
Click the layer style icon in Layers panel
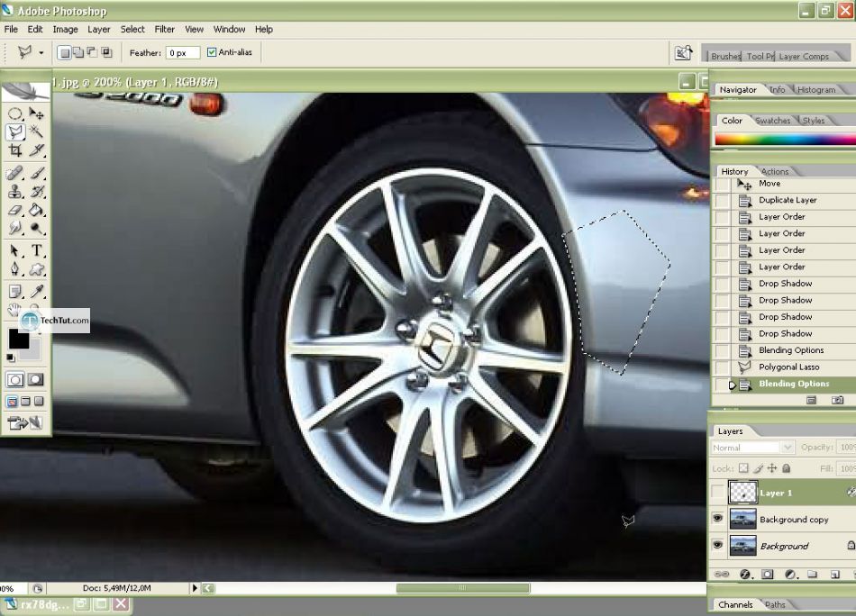744,575
